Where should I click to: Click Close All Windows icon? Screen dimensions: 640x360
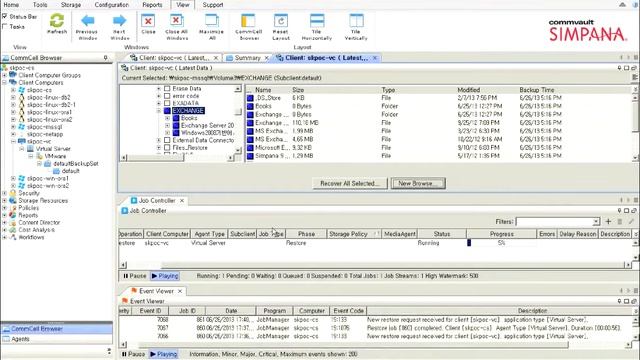pyautogui.click(x=176, y=20)
